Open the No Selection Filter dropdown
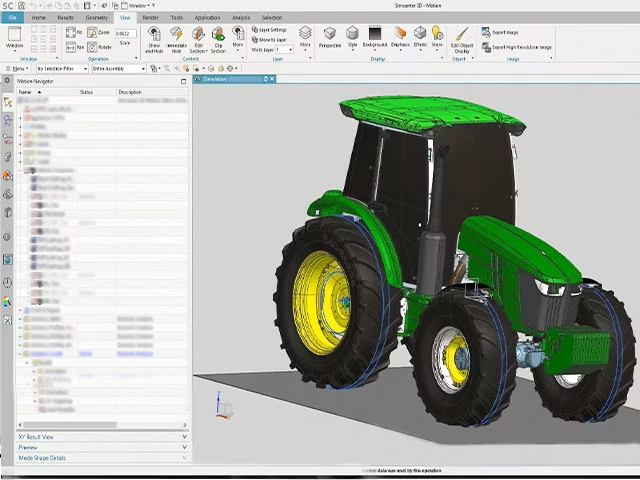 [x=62, y=69]
